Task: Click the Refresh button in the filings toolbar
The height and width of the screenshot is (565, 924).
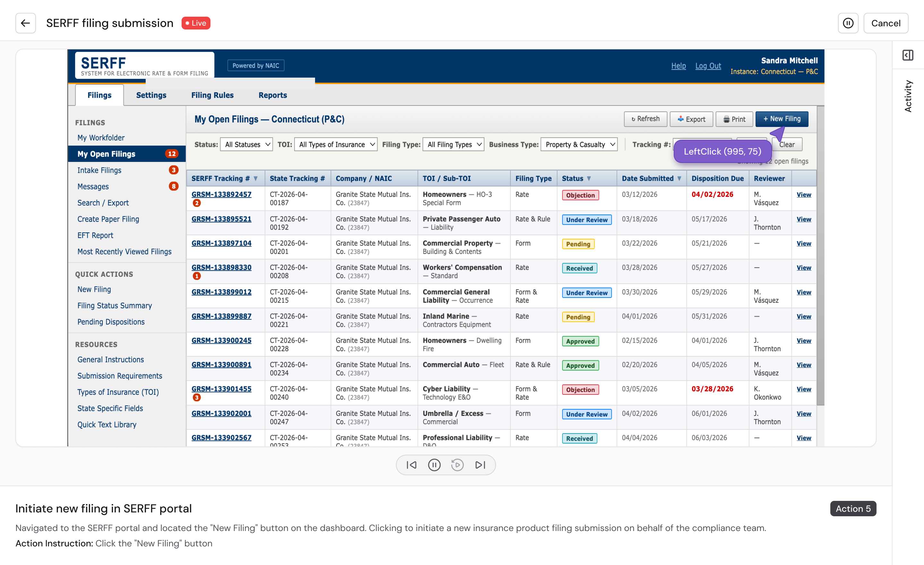Action: [x=645, y=119]
